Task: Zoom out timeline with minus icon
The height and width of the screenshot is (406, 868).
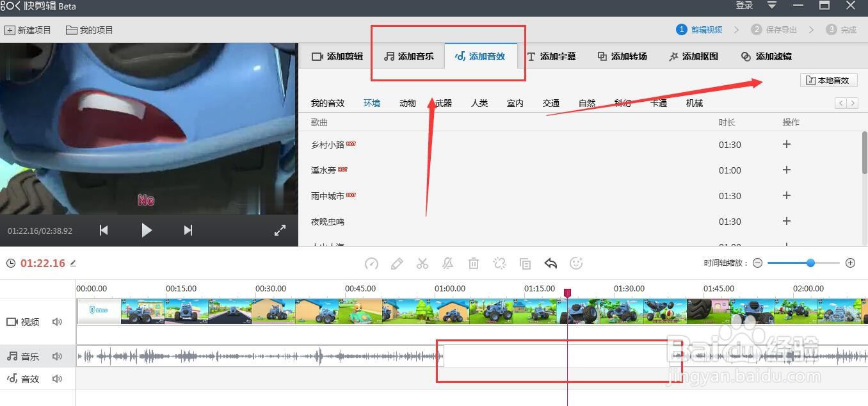Action: (x=757, y=263)
